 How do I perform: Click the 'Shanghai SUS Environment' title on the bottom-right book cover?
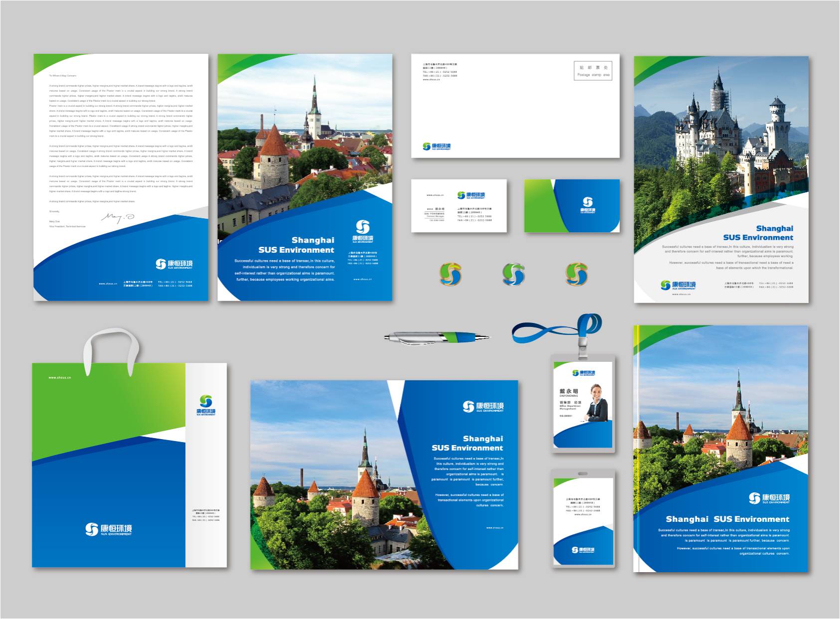tap(727, 519)
